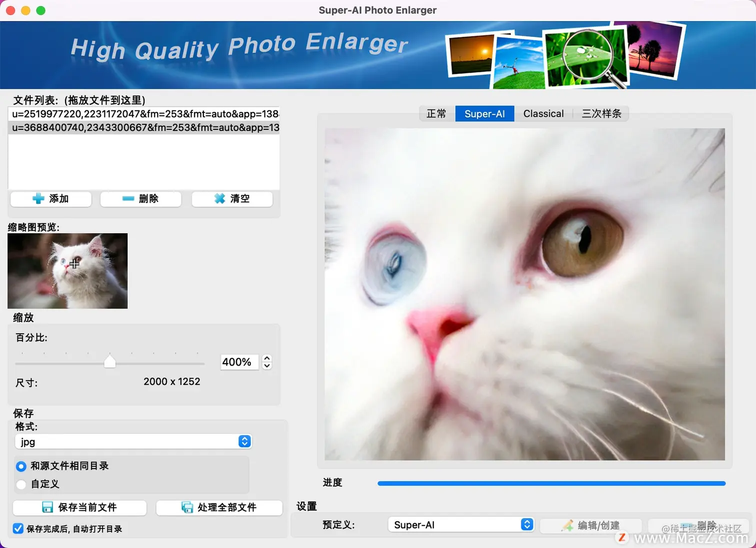Click 保存当前文件 save current file button

79,508
